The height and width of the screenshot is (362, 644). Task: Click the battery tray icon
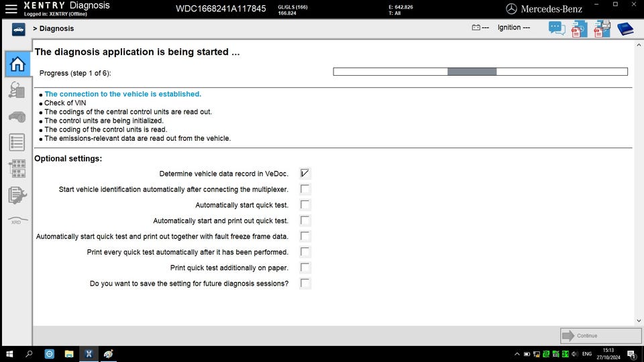(527, 354)
